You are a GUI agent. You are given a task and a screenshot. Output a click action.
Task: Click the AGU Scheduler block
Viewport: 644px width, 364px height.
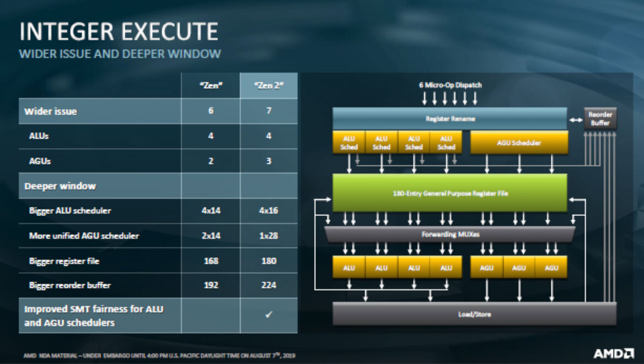click(x=519, y=143)
